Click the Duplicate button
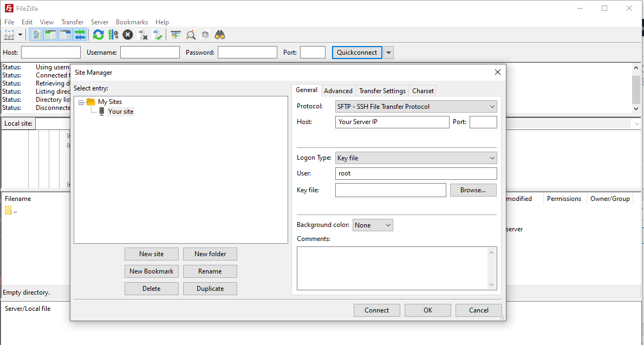Image resolution: width=644 pixels, height=345 pixels. click(x=210, y=288)
